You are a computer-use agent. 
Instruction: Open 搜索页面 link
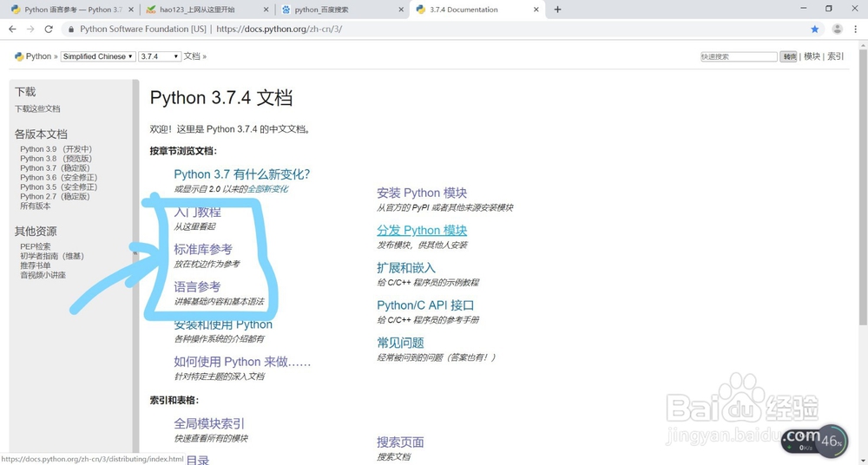(x=400, y=442)
